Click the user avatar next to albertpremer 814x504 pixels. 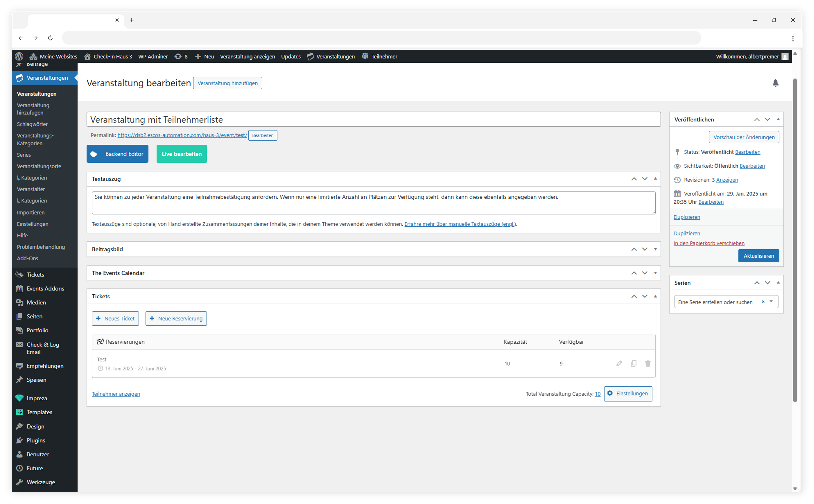point(785,57)
